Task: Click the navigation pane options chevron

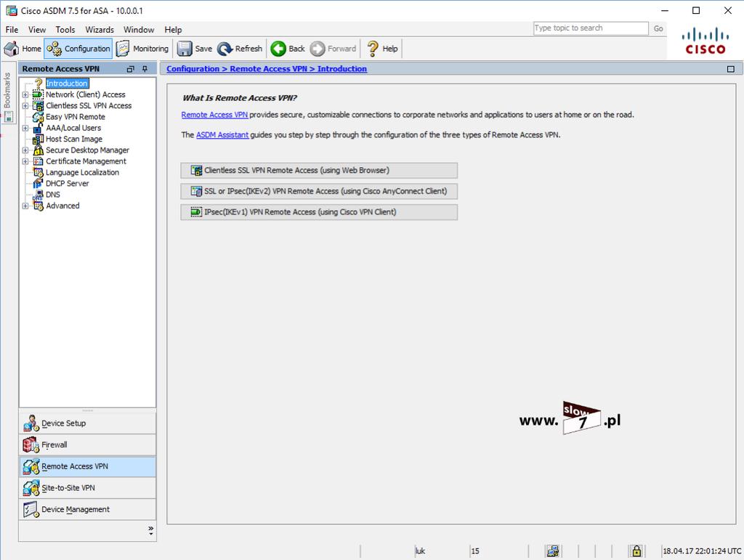Action: [150, 530]
